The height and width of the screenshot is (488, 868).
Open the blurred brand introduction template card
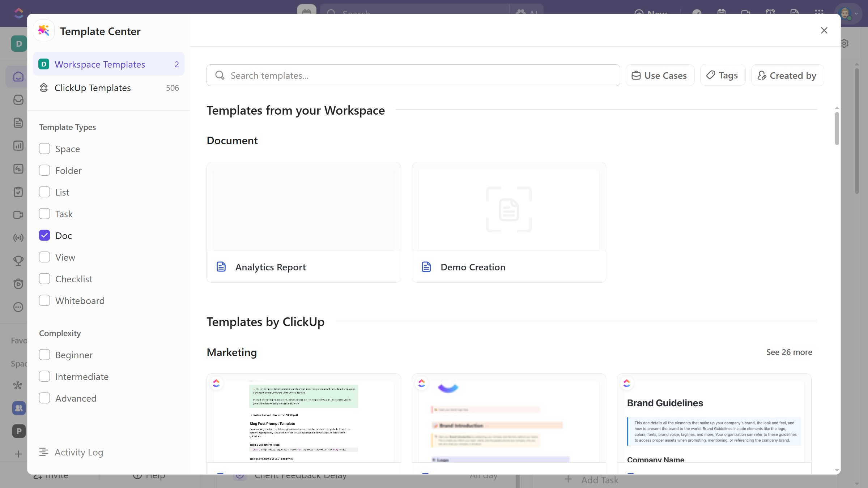point(509,424)
